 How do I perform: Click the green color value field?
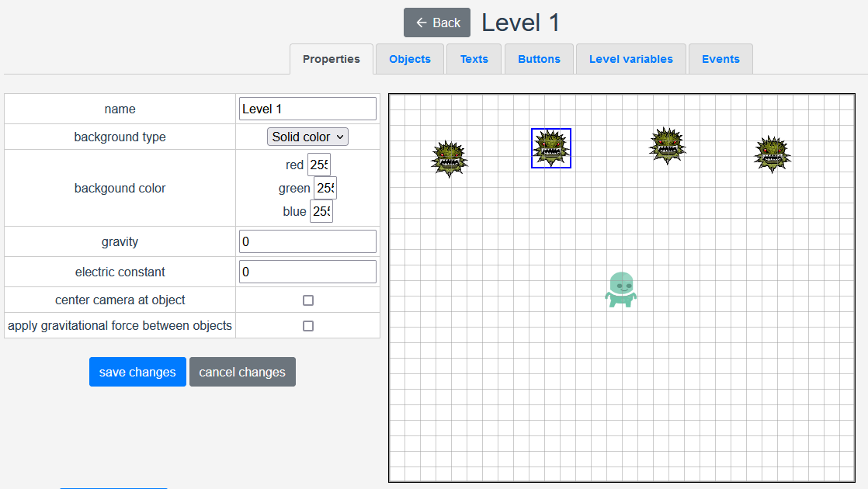[325, 189]
